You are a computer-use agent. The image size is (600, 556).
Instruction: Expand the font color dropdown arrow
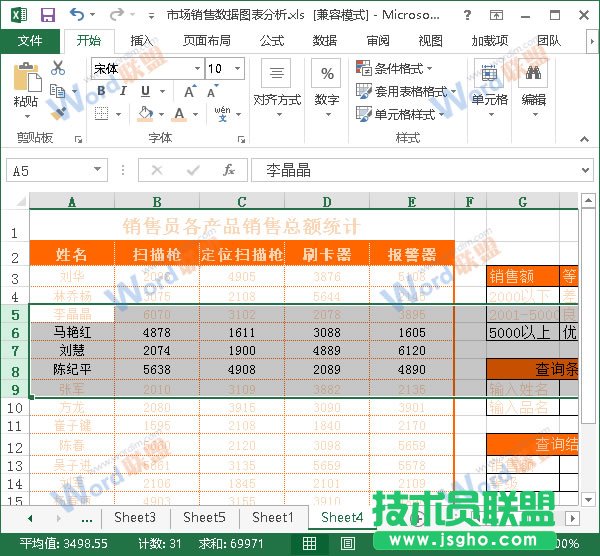pos(196,114)
